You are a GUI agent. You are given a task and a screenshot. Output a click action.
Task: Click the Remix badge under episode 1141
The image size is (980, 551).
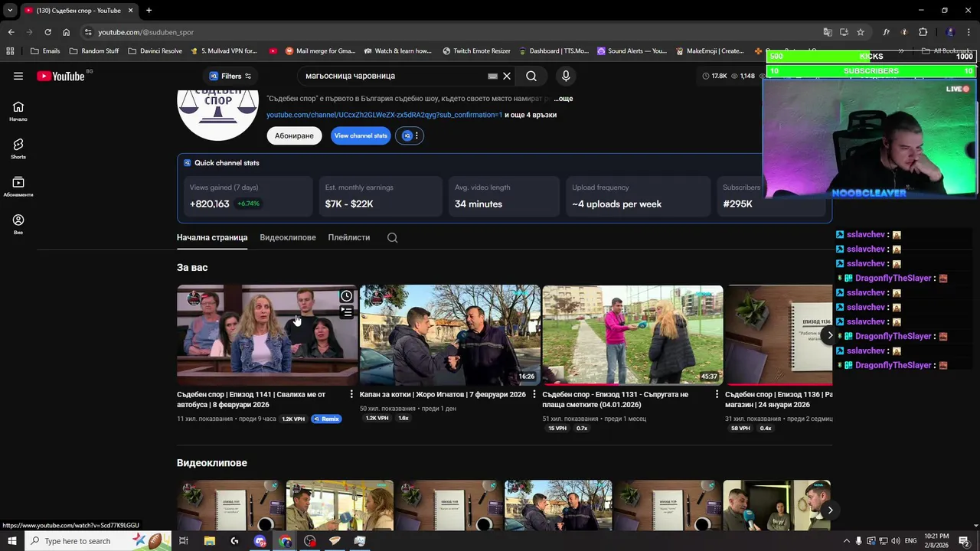[327, 419]
